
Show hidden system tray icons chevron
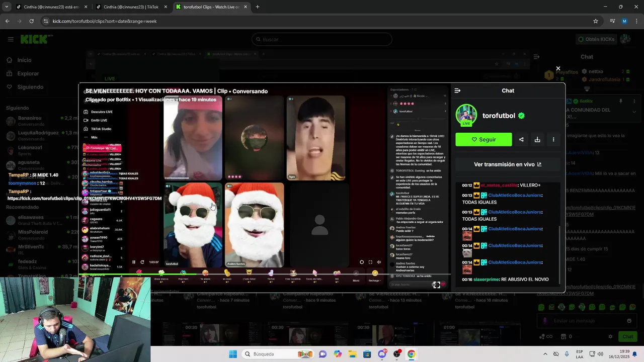545,354
